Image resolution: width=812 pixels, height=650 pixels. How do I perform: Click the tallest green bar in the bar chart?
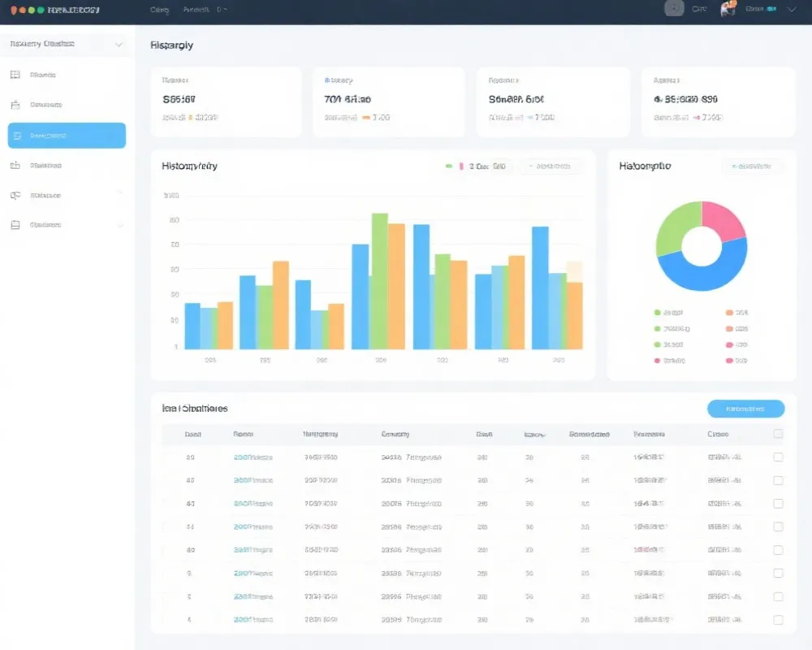[x=380, y=280]
